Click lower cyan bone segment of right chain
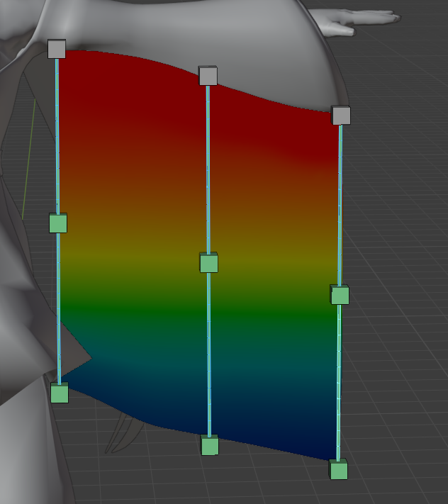 339,382
